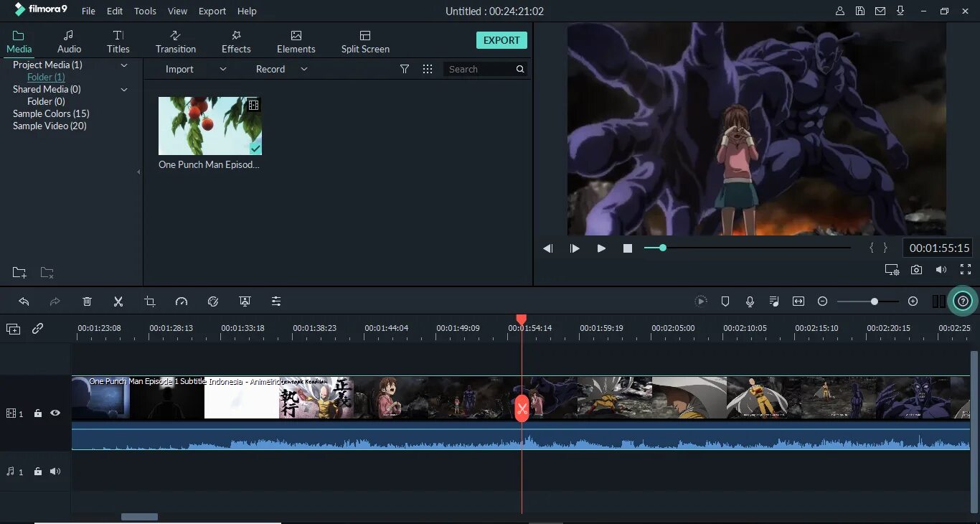Toggle the auto ripple link icon
The image size is (980, 524).
pos(38,328)
